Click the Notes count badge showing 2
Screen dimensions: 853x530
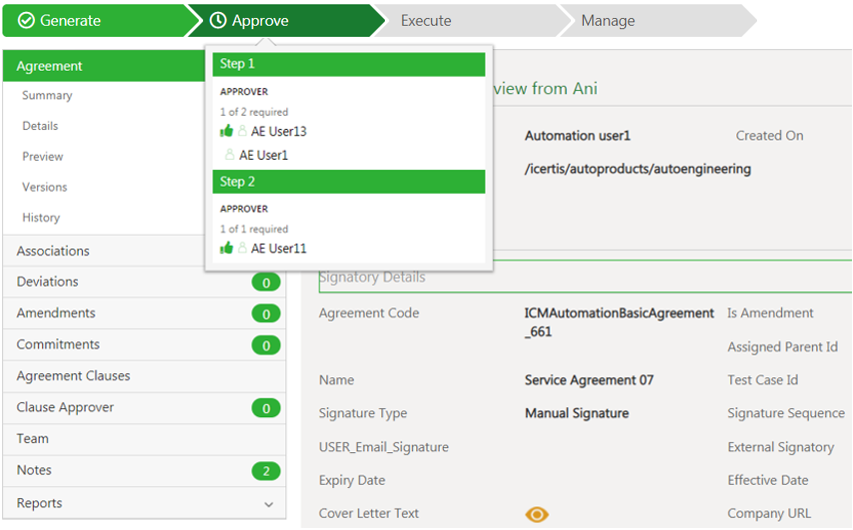(x=266, y=471)
